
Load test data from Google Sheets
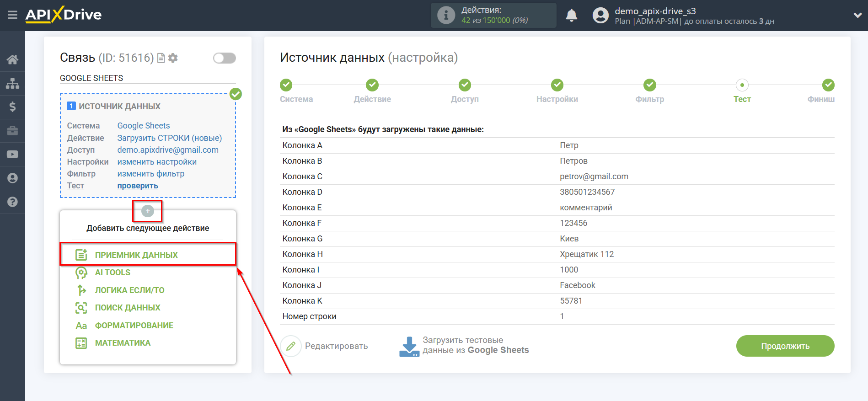[464, 346]
